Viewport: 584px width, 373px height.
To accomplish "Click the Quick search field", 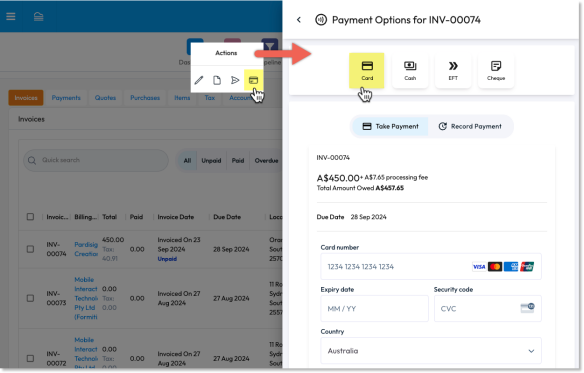I will coord(96,160).
